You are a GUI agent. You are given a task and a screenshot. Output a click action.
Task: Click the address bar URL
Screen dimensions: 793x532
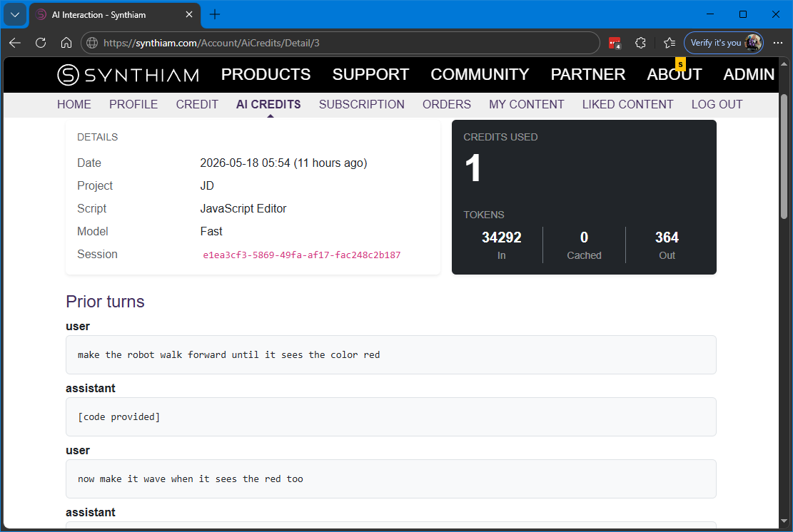(211, 43)
